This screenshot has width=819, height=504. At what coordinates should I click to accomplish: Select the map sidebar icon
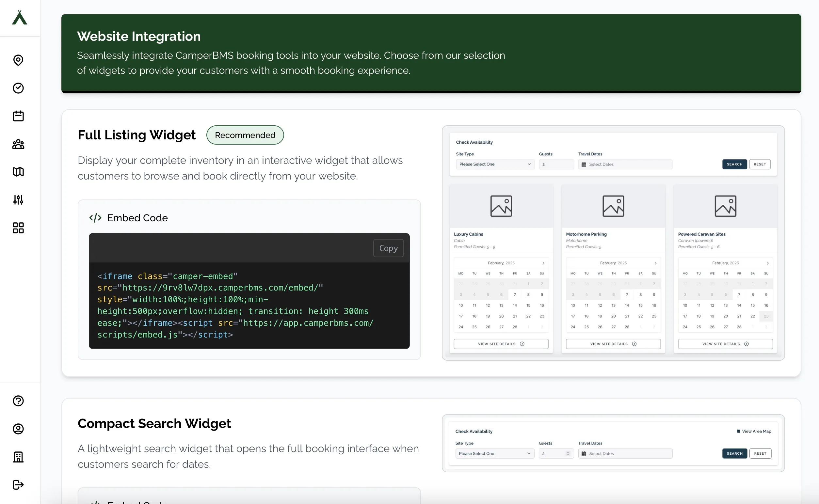[x=18, y=172]
